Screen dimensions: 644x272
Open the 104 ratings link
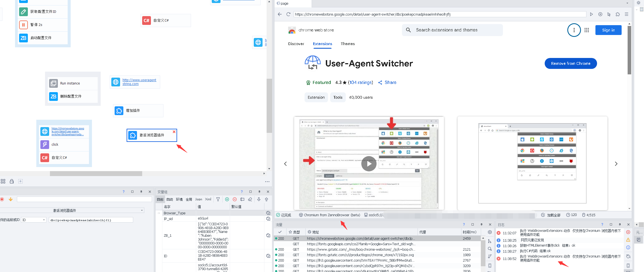[360, 83]
